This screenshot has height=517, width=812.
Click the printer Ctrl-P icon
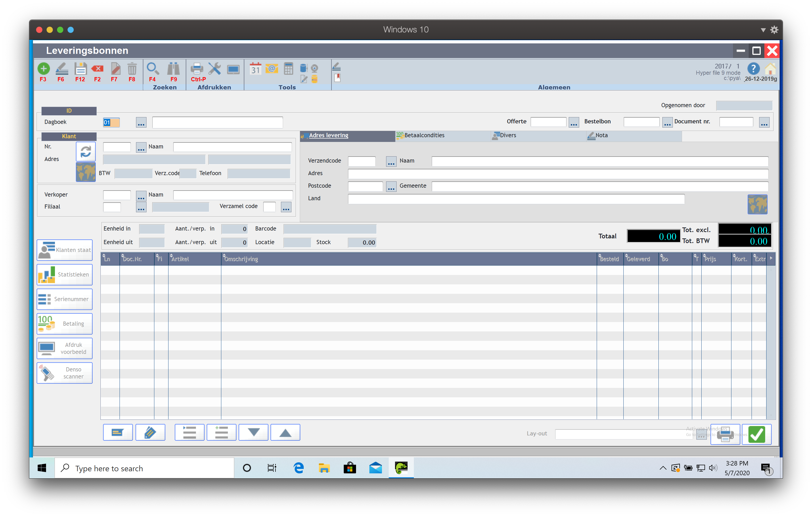click(197, 69)
